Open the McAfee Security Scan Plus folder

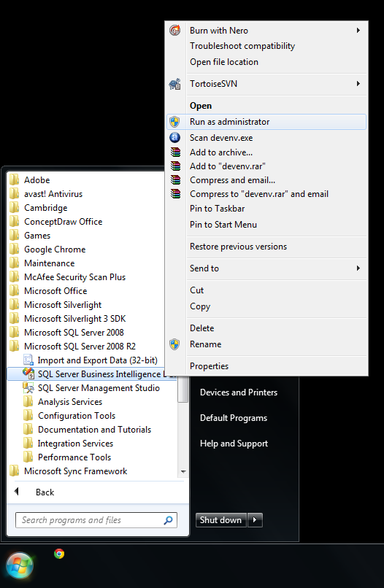click(x=74, y=276)
